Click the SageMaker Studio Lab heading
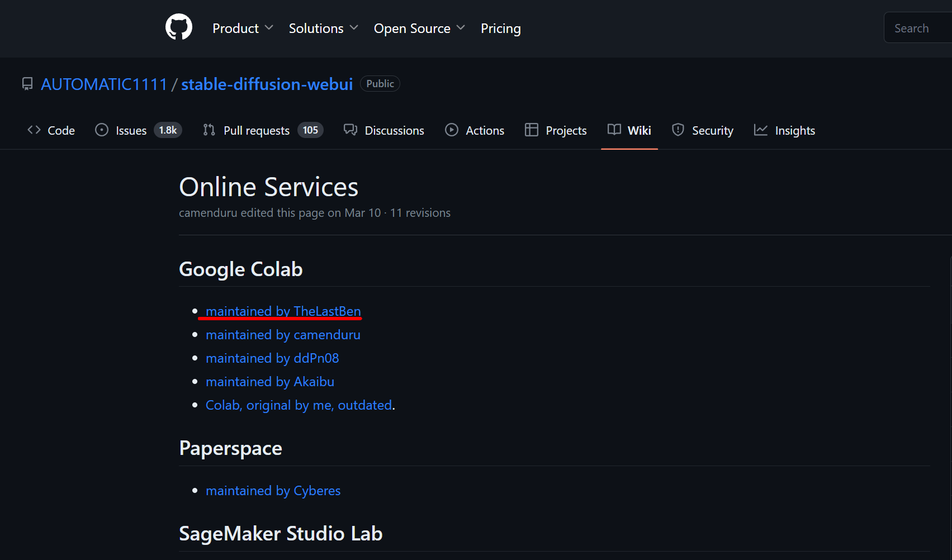This screenshot has width=952, height=560. tap(281, 534)
